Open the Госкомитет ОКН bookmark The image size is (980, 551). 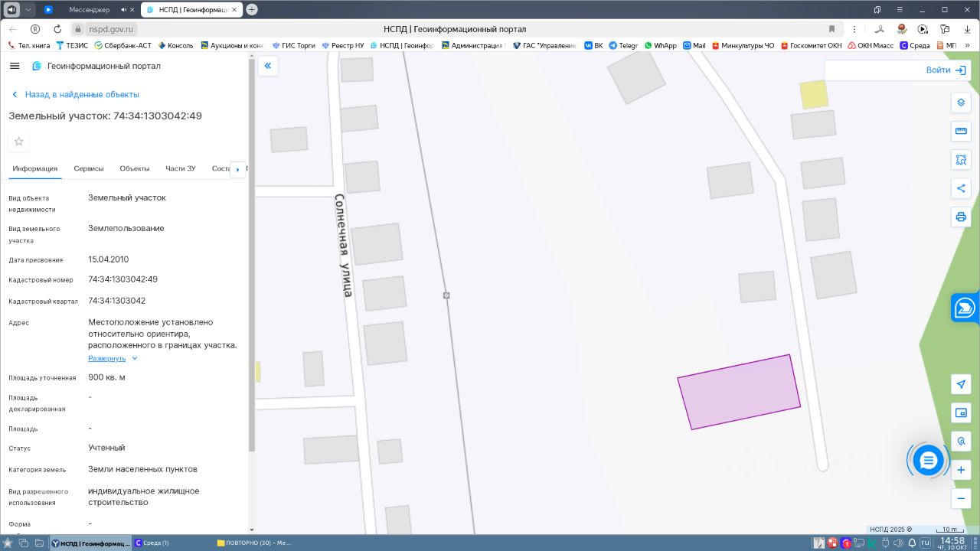coord(811,46)
